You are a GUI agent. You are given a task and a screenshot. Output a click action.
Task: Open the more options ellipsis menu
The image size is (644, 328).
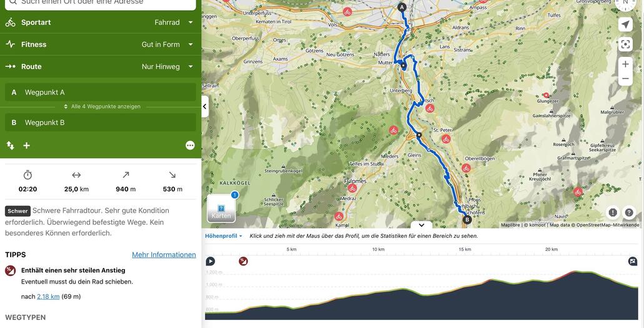pos(190,145)
